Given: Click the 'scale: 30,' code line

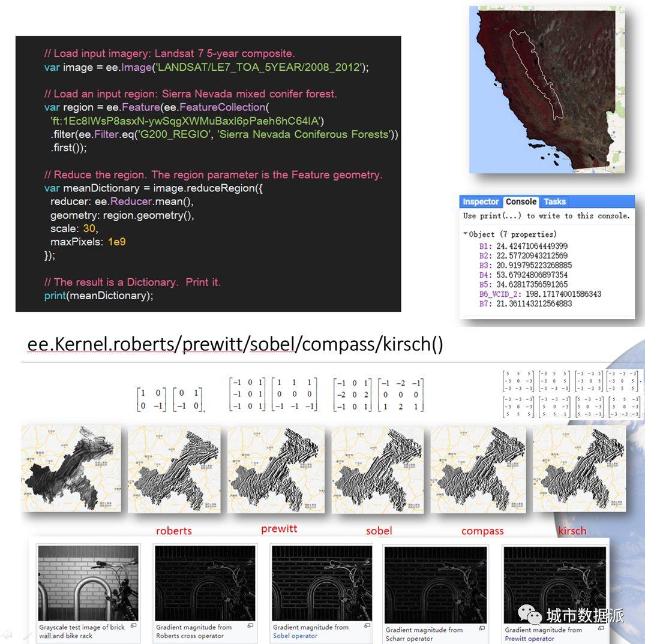Looking at the screenshot, I should pyautogui.click(x=74, y=228).
